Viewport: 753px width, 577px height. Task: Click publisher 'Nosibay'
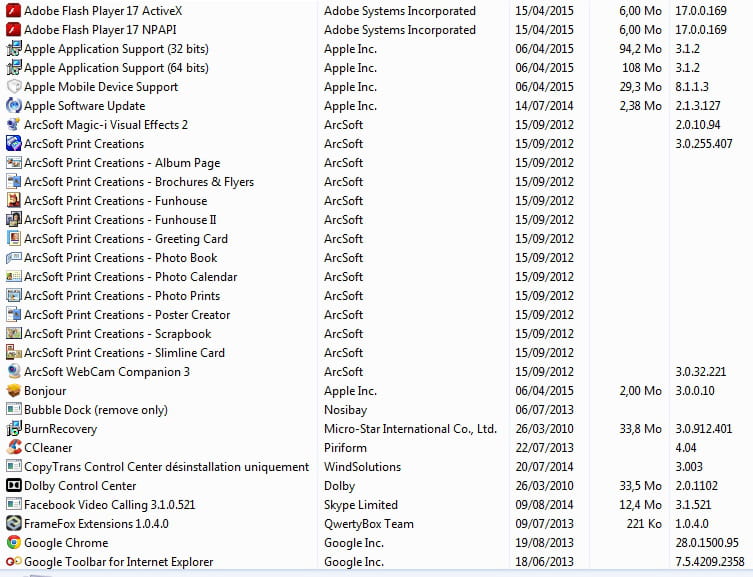[x=345, y=410]
